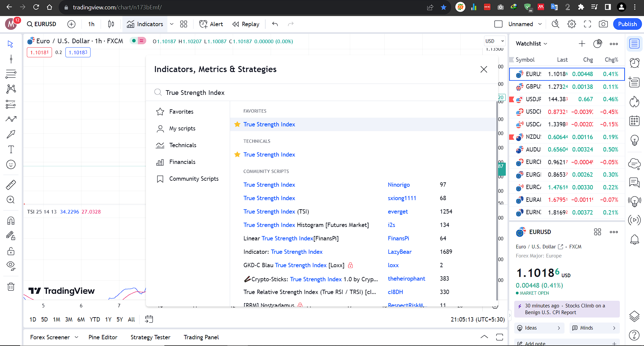This screenshot has height=346, width=644.
Task: Open the Minds section
Action: click(594, 328)
